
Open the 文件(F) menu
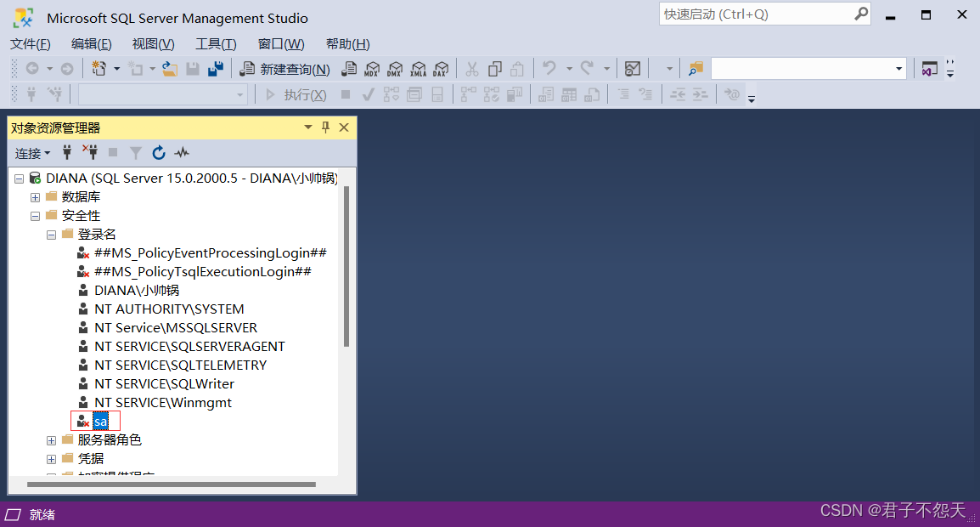tap(30, 44)
